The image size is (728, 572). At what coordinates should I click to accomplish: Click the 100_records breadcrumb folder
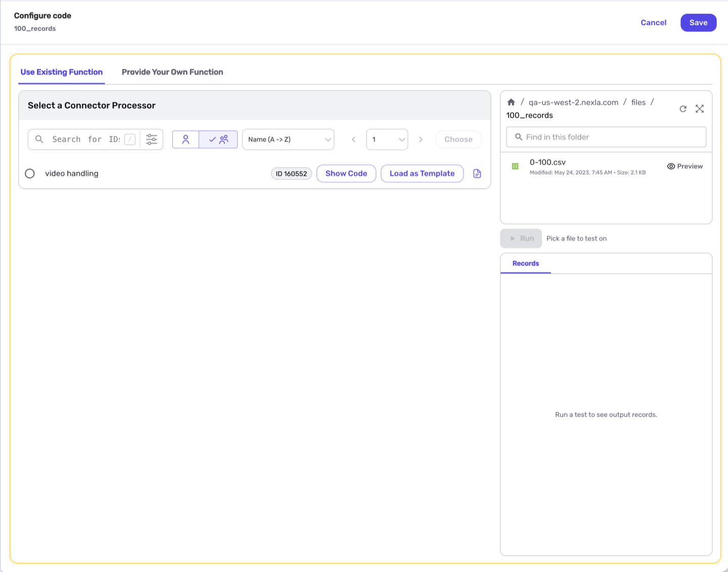529,115
